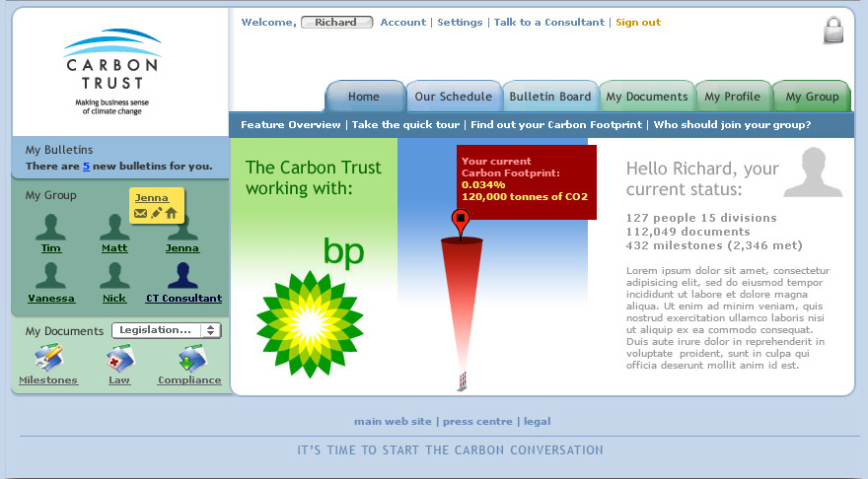Click the Tim name link

[x=50, y=247]
